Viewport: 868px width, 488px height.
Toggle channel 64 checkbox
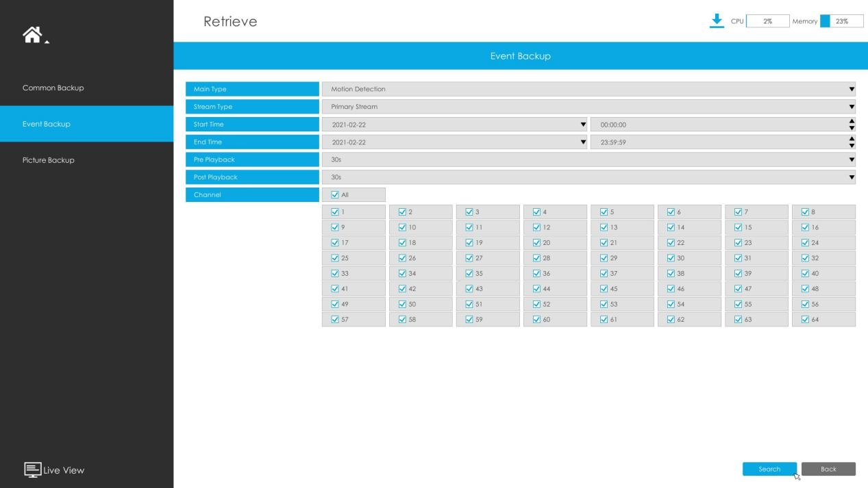click(x=805, y=320)
